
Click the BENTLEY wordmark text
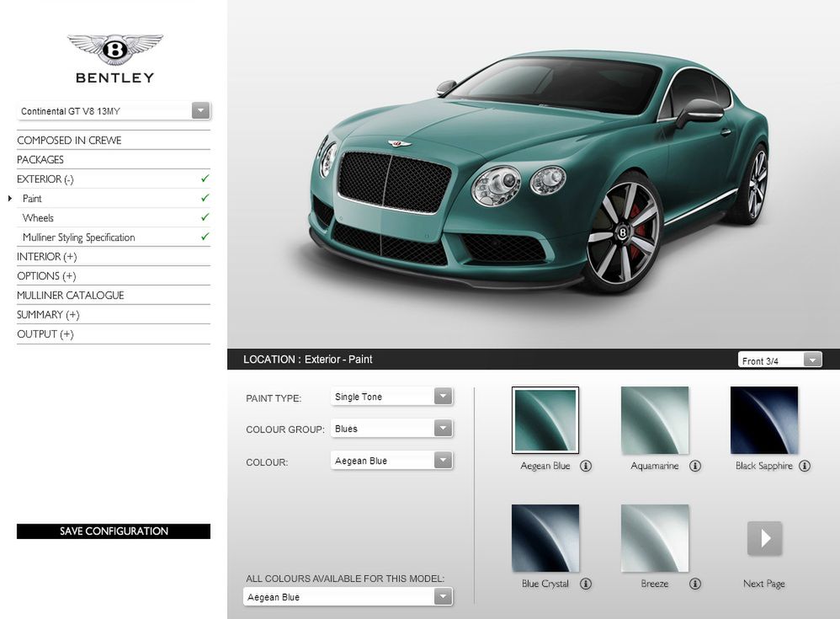(x=114, y=77)
